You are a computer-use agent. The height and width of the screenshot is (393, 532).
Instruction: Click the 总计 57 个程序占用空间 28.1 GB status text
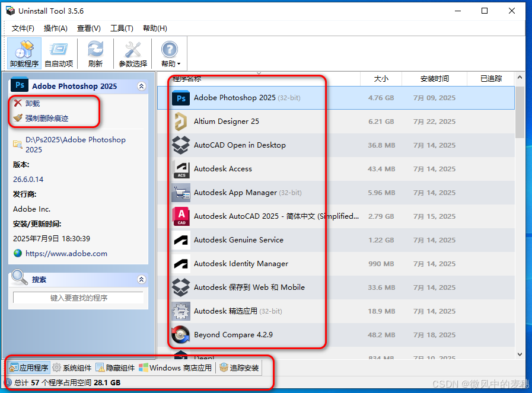click(67, 383)
